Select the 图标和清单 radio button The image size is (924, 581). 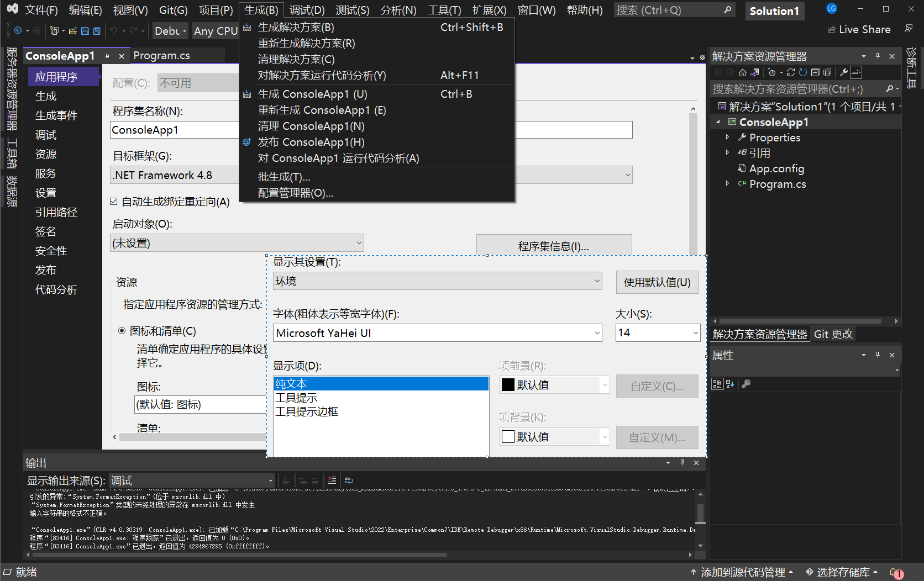pyautogui.click(x=122, y=331)
